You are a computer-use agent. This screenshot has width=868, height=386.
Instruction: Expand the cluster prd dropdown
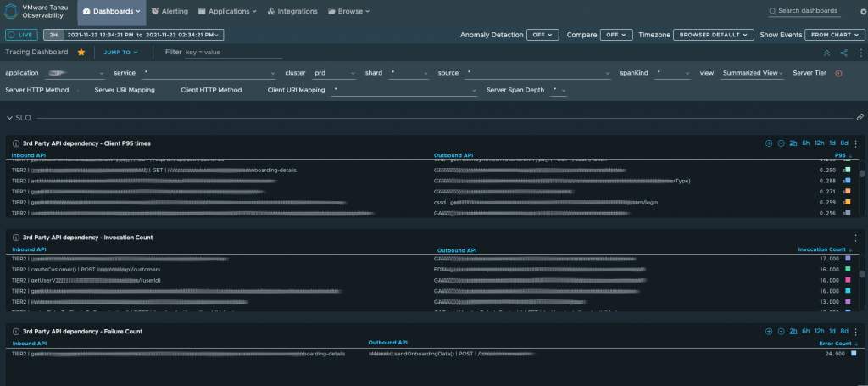click(332, 73)
